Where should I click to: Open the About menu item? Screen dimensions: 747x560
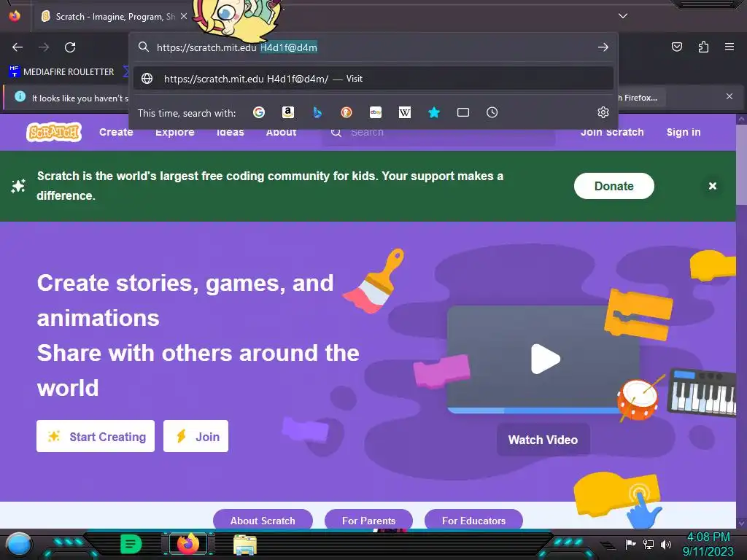click(281, 133)
